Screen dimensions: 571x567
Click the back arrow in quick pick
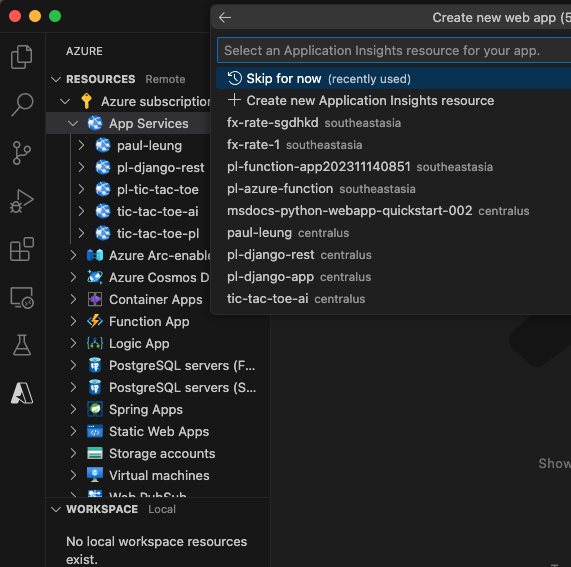point(225,17)
